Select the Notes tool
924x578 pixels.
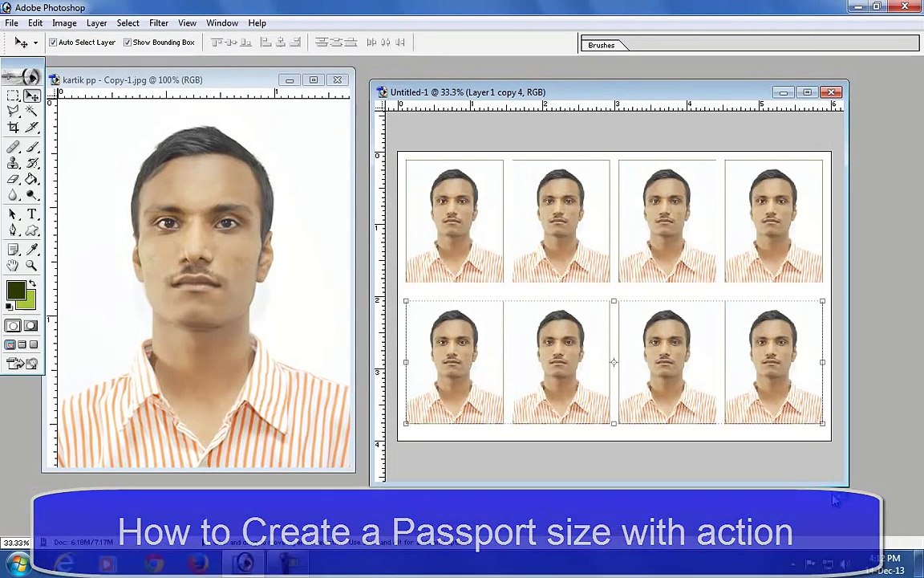pyautogui.click(x=12, y=250)
